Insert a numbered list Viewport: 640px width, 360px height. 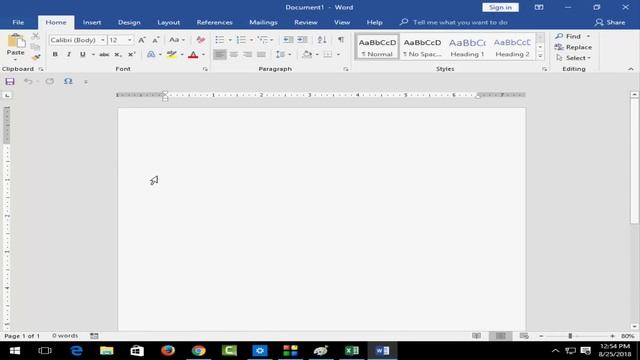[241, 40]
